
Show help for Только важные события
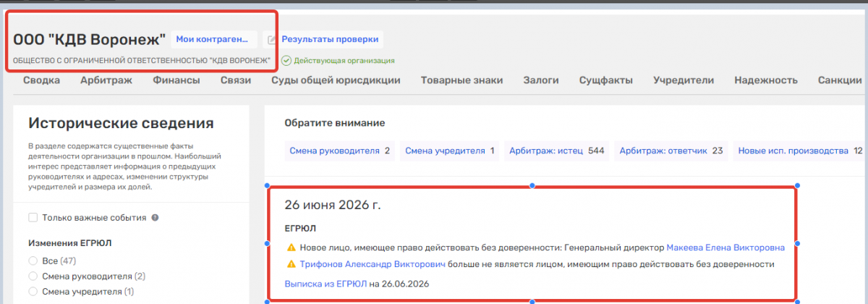coord(155,217)
